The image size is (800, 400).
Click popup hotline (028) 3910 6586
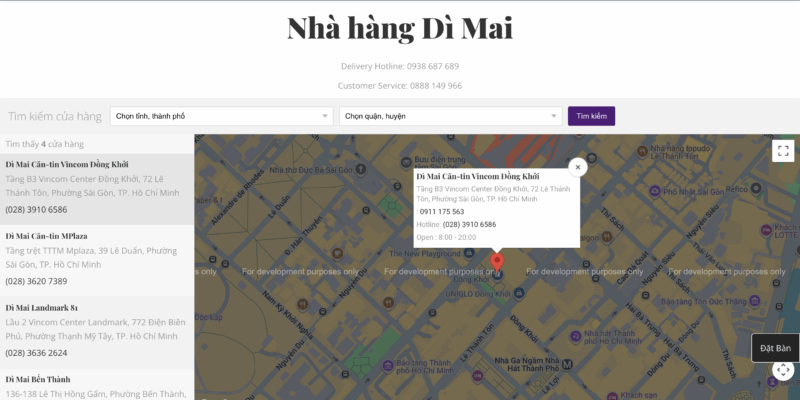(469, 224)
